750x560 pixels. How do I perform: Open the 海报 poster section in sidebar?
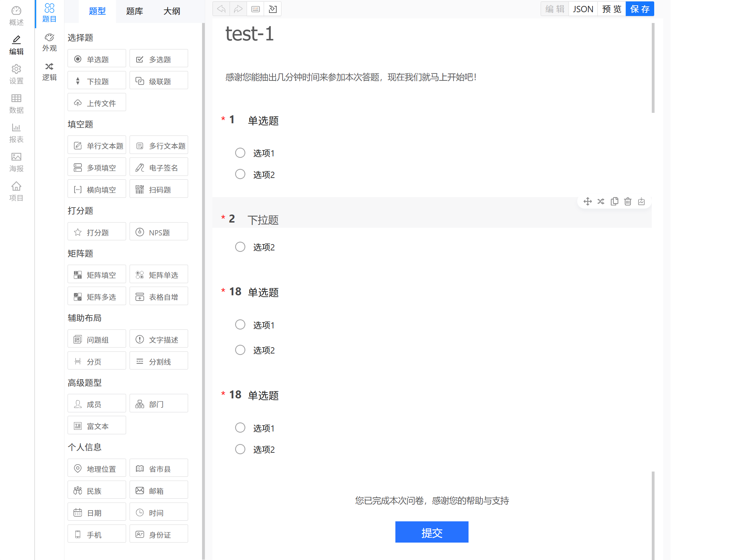click(16, 162)
